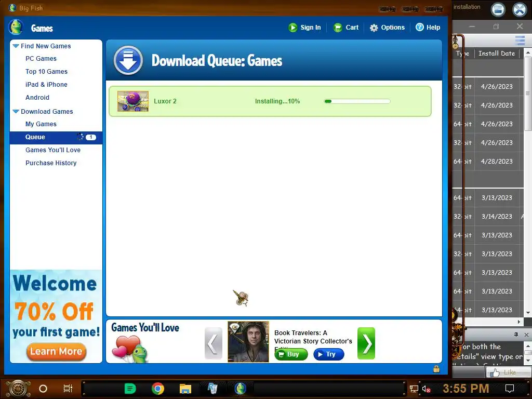
Task: Show previous recommended game arrow
Action: click(x=214, y=343)
